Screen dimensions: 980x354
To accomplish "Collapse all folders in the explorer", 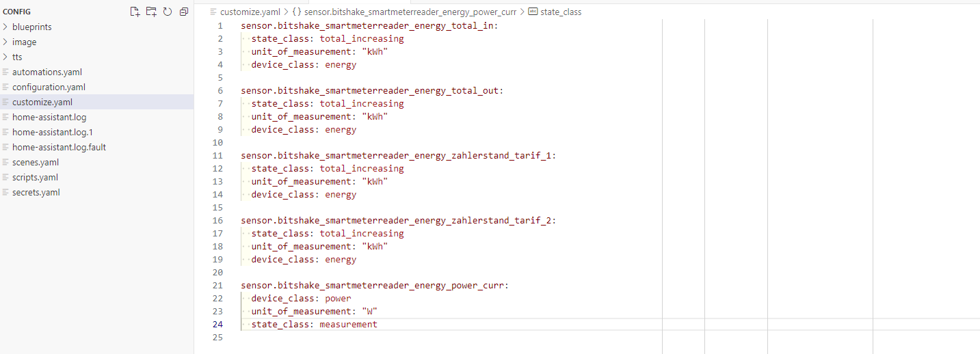I will tap(184, 12).
